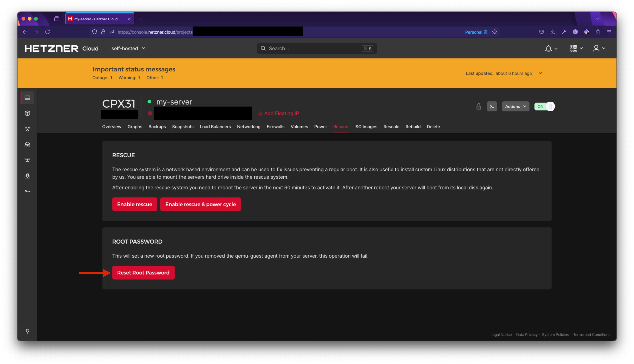Expand Actions dropdown

(515, 107)
